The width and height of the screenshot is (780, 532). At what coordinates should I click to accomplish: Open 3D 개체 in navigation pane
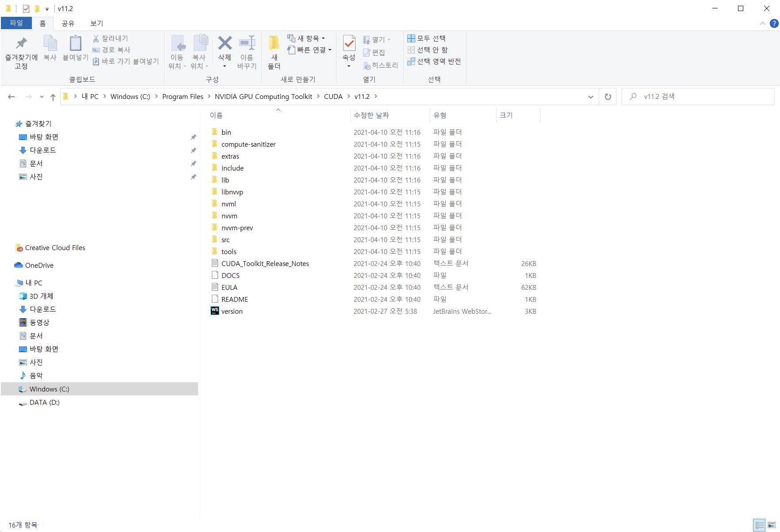click(x=41, y=296)
